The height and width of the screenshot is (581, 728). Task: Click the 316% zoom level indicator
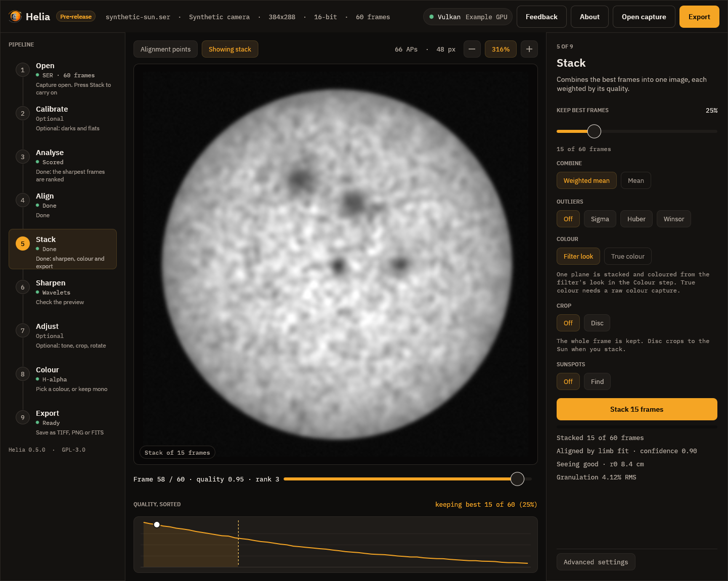pos(500,49)
